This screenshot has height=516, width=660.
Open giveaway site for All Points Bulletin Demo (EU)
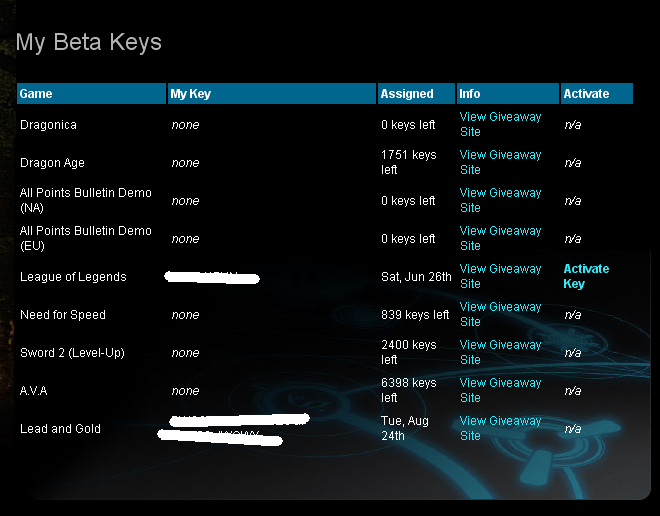click(x=500, y=238)
